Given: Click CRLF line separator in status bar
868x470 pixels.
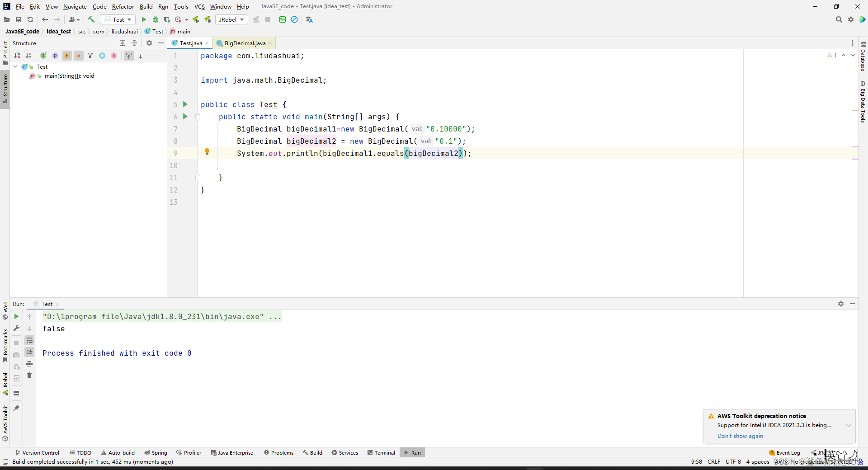Looking at the screenshot, I should pyautogui.click(x=714, y=461).
